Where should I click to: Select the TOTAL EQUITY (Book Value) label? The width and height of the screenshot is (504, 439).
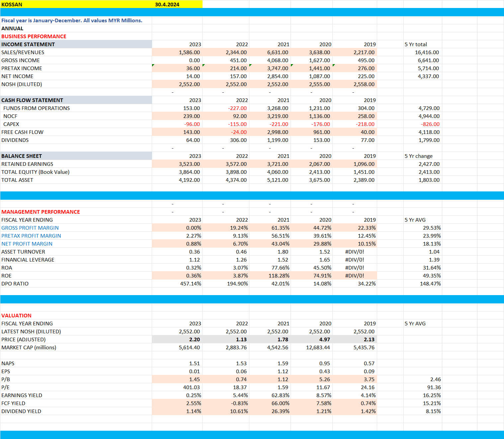point(36,172)
